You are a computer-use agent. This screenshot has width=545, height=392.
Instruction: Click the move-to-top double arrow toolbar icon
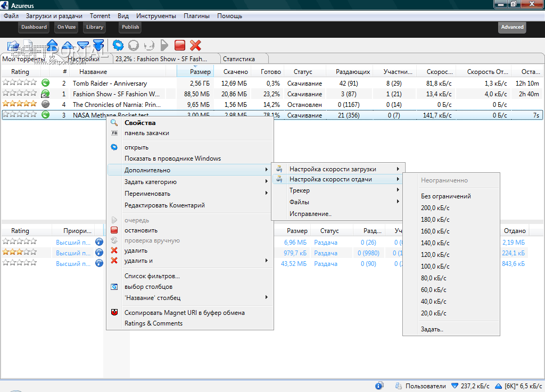point(52,45)
